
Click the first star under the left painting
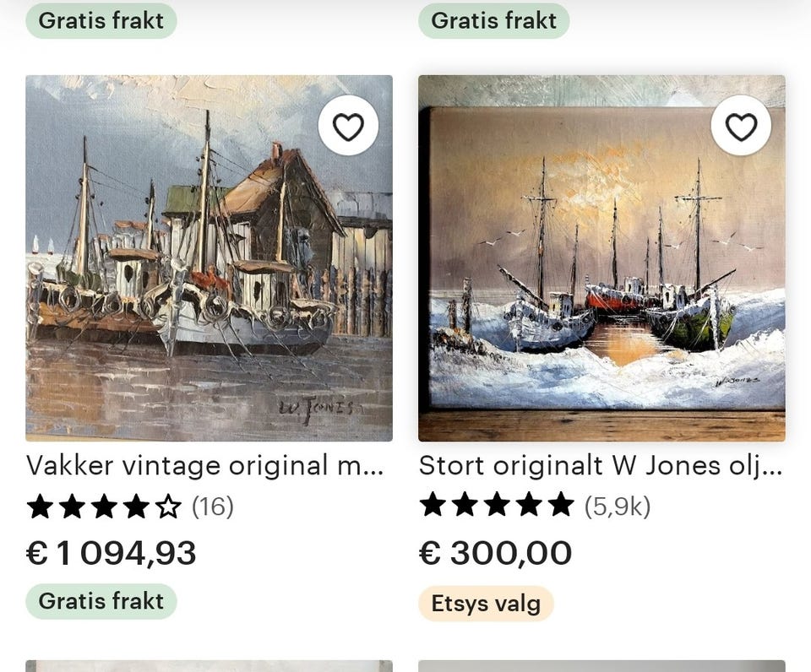[x=41, y=507]
